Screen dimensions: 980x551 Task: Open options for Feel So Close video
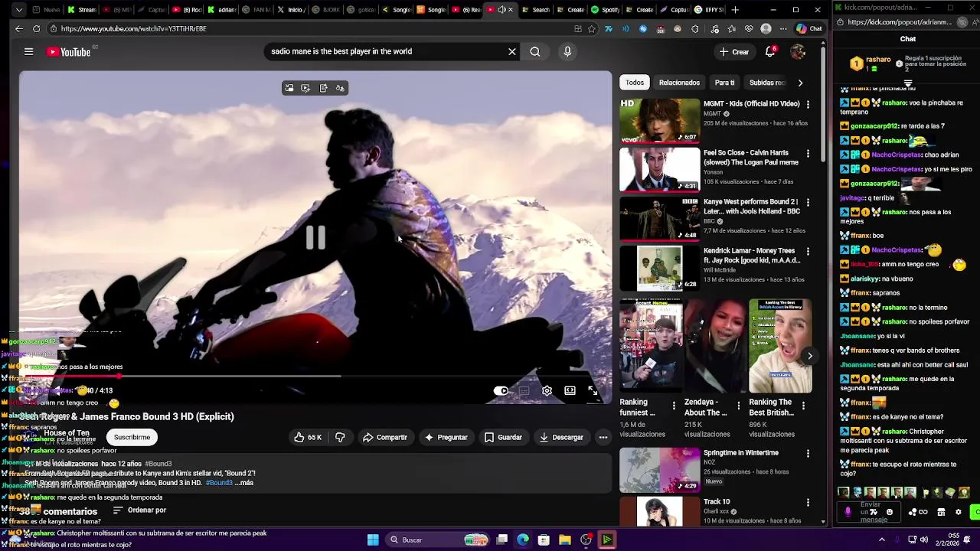[808, 153]
